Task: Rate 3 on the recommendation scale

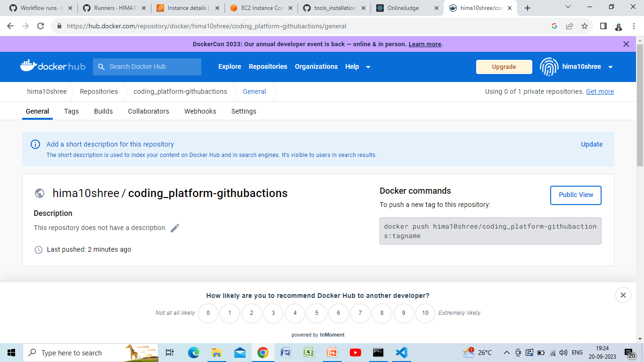Action: (273, 313)
